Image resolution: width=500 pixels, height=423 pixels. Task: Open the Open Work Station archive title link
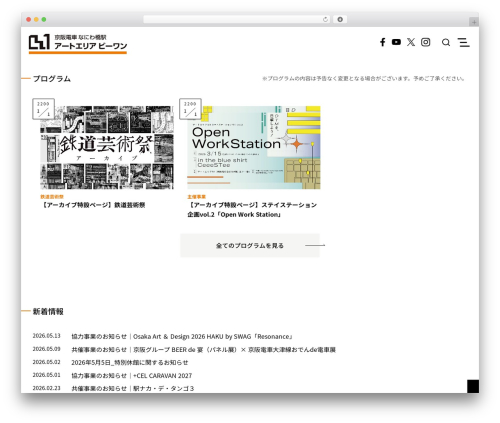click(252, 210)
